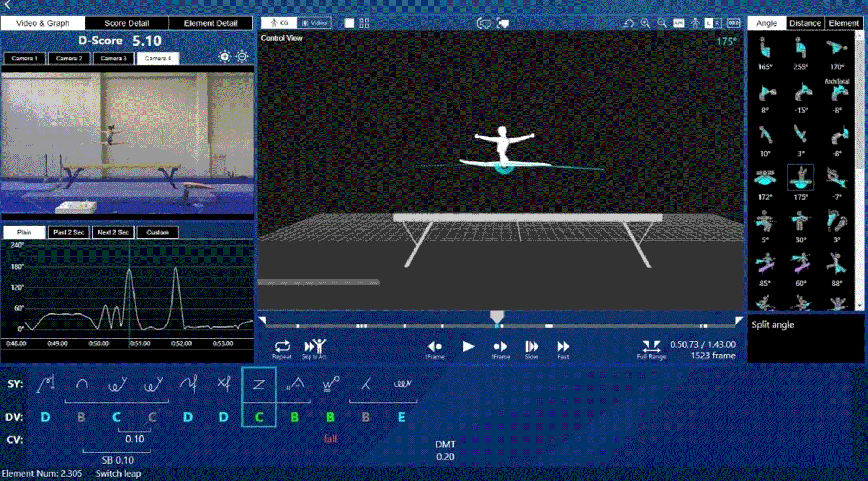Screen dimensions: 868x481
Task: Click the zoom in magnifier icon
Action: (x=645, y=23)
